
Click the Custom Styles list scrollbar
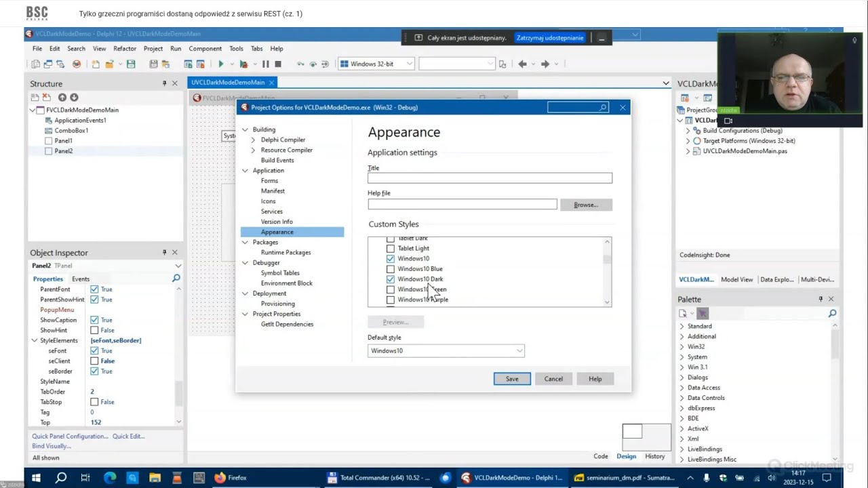[x=607, y=272]
